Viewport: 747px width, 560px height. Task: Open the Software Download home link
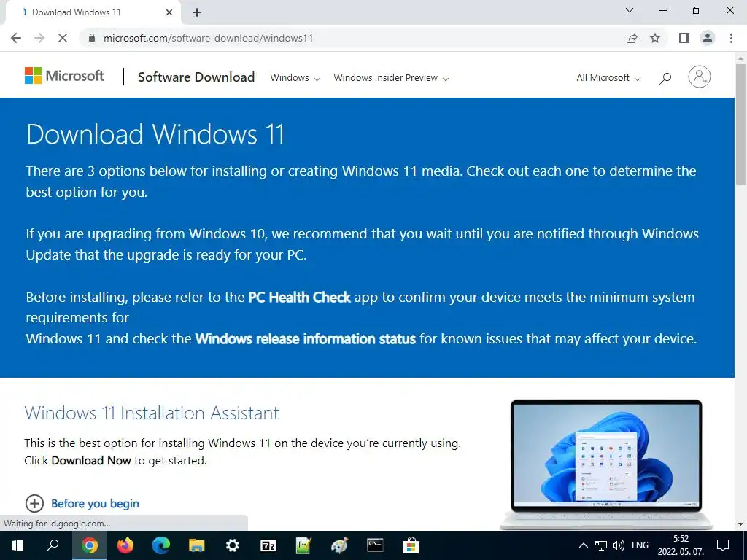196,77
